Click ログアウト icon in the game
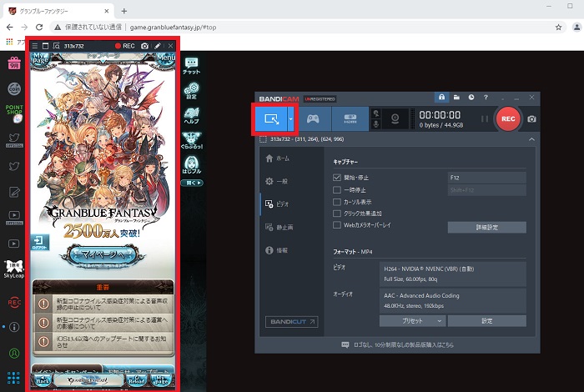The width and height of the screenshot is (584, 392). click(x=39, y=243)
